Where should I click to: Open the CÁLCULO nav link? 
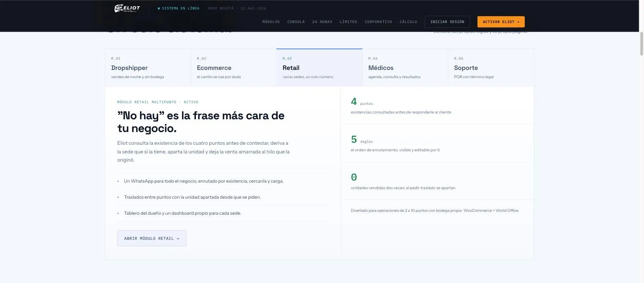pos(408,22)
